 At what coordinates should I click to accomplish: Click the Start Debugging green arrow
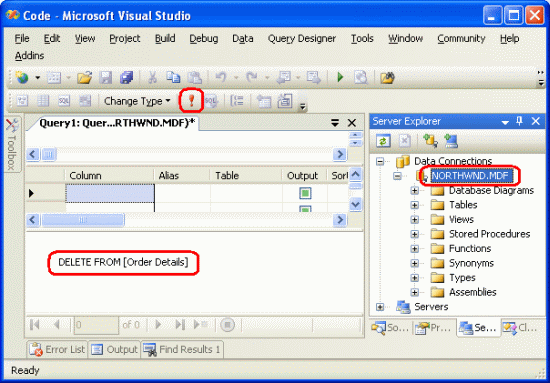click(340, 77)
